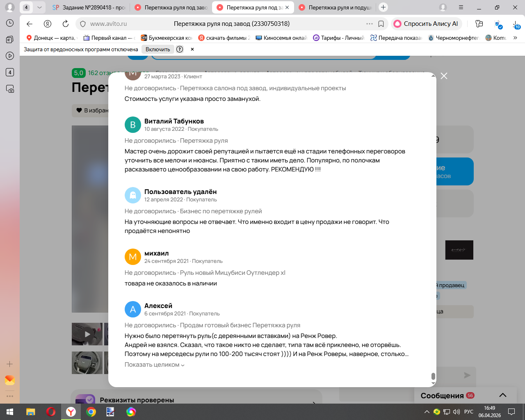
Task: Enable protection with the Включить button
Action: [157, 49]
